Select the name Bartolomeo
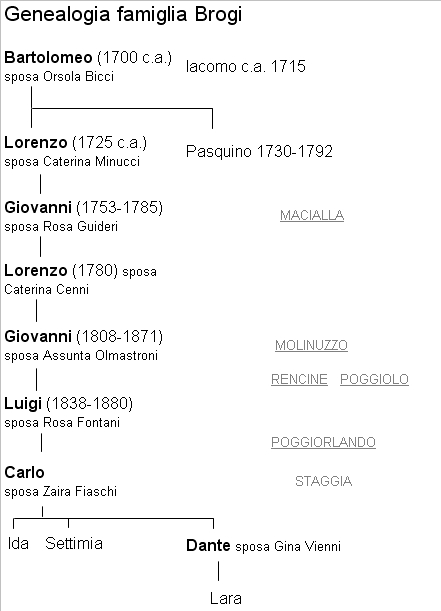Image resolution: width=441 pixels, height=611 pixels. point(48,57)
